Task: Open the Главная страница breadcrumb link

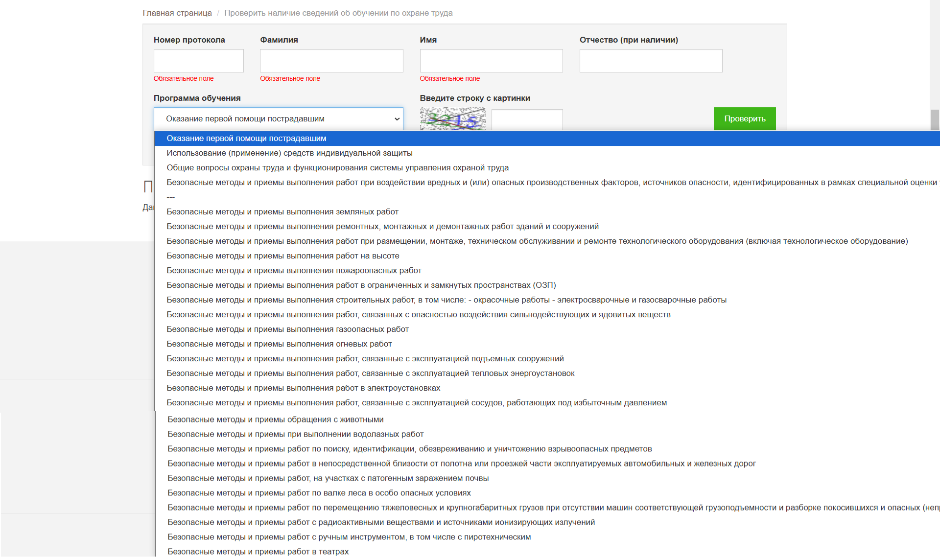Action: click(x=177, y=13)
